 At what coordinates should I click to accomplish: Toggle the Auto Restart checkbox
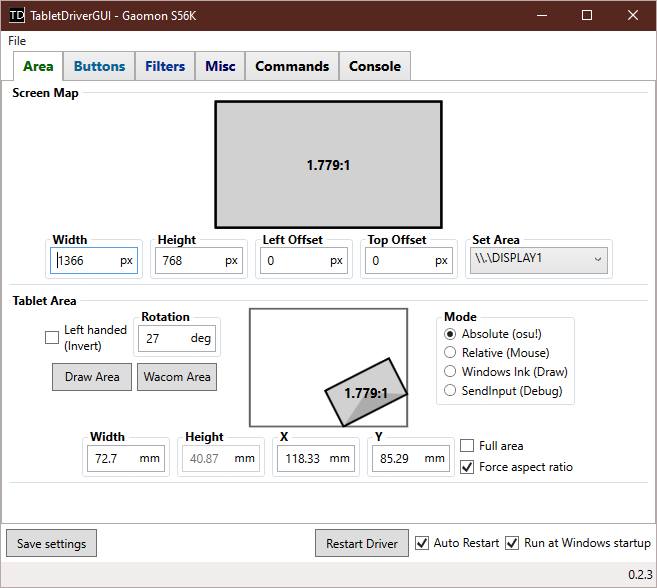(422, 543)
